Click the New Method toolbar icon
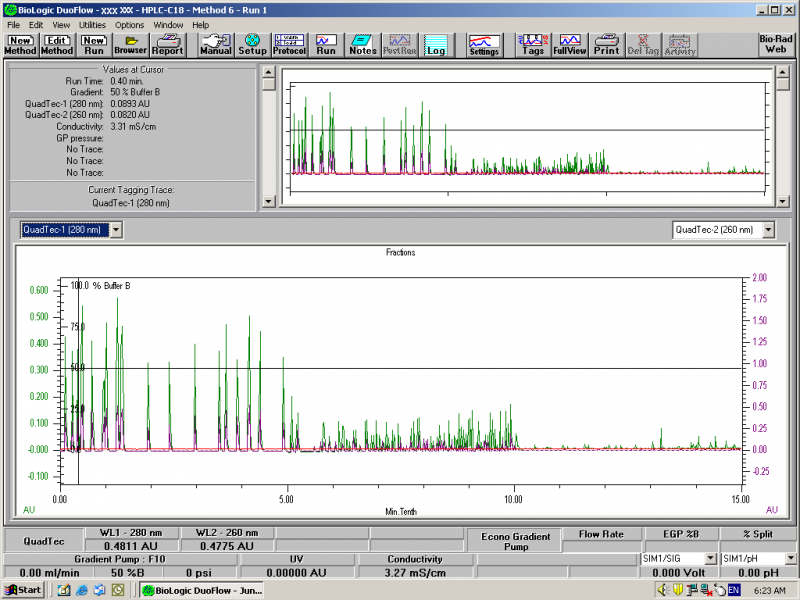Screen dimensions: 800x600 coord(20,44)
